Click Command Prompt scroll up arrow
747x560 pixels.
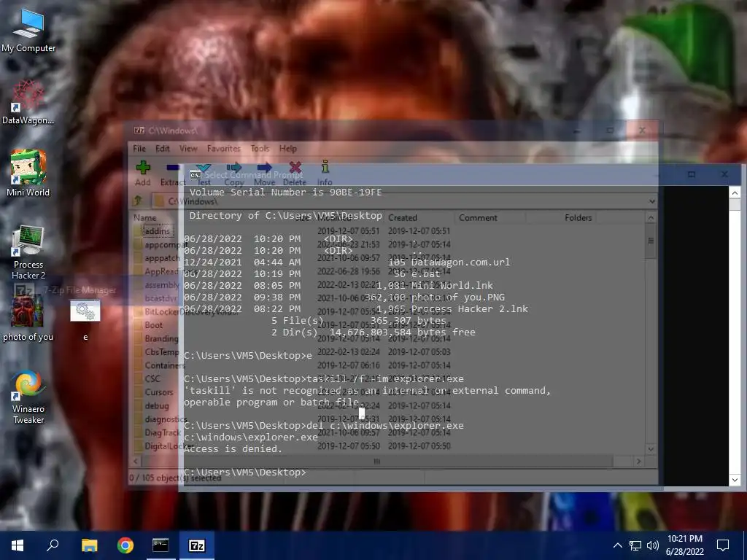pyautogui.click(x=735, y=192)
